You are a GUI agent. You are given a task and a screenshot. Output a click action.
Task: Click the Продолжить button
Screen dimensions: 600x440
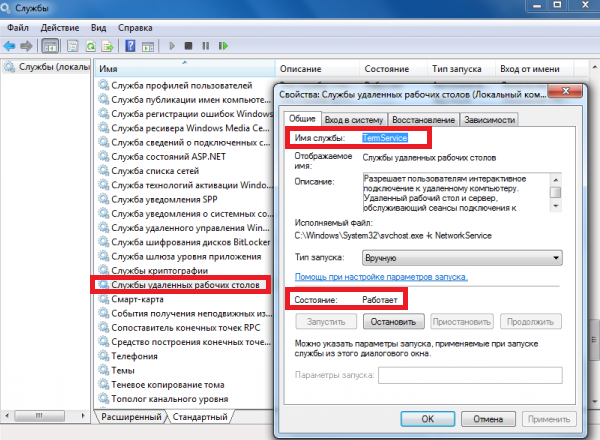tap(531, 322)
